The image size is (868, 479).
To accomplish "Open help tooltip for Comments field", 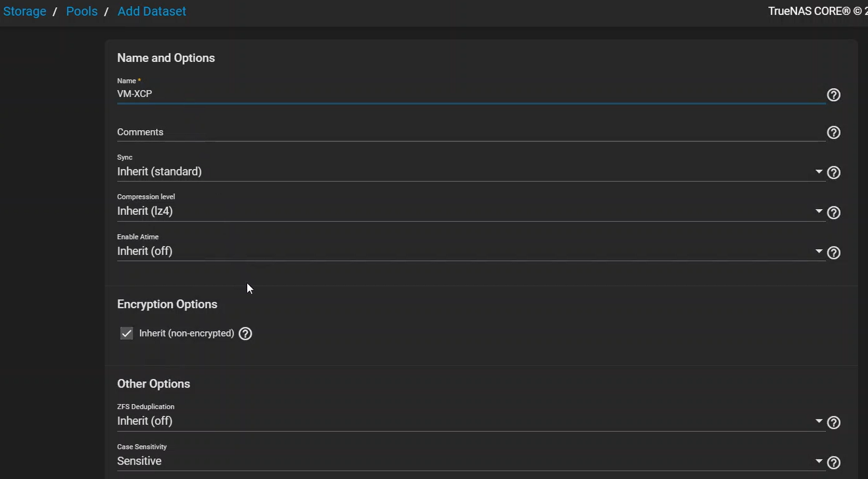I will [x=833, y=133].
